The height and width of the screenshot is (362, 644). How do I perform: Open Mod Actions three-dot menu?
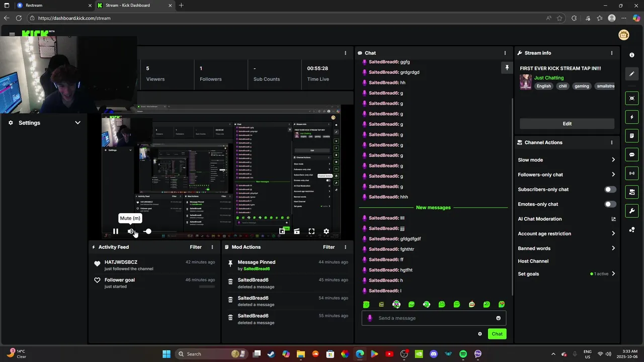pyautogui.click(x=345, y=247)
